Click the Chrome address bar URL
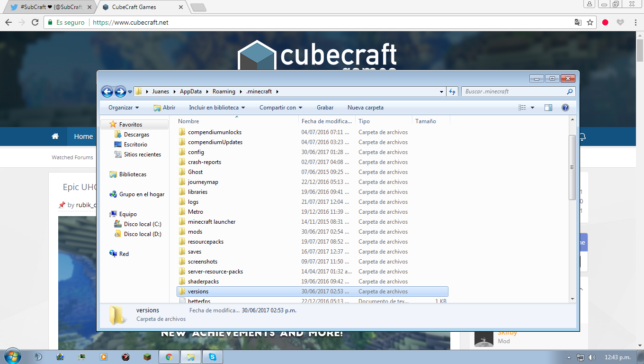Screen dimensions: 644x364 point(131,22)
